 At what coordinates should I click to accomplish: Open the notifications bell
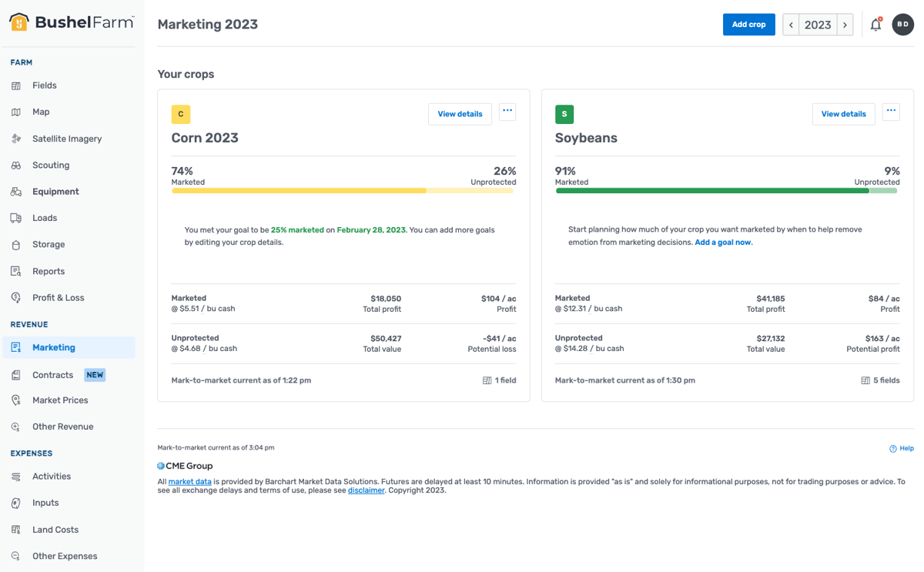pos(875,24)
